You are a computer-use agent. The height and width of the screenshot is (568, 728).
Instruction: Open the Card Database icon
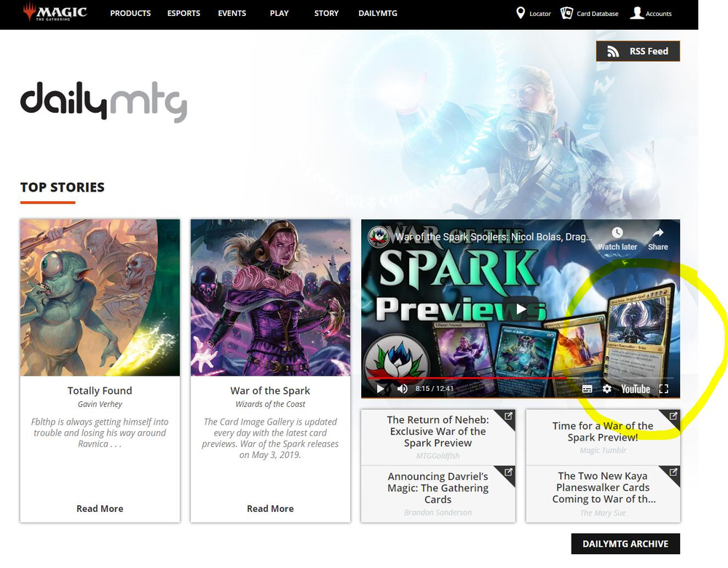point(566,13)
